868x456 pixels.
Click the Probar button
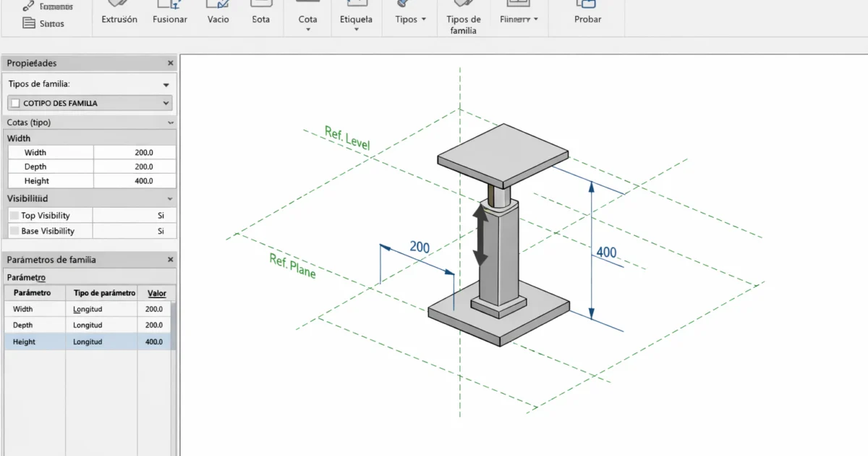pyautogui.click(x=587, y=20)
